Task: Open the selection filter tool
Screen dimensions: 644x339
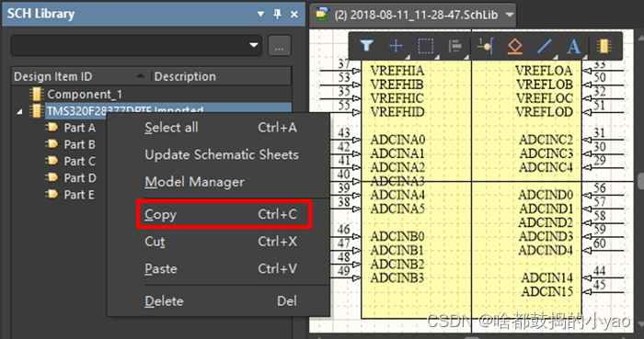Action: [x=366, y=46]
